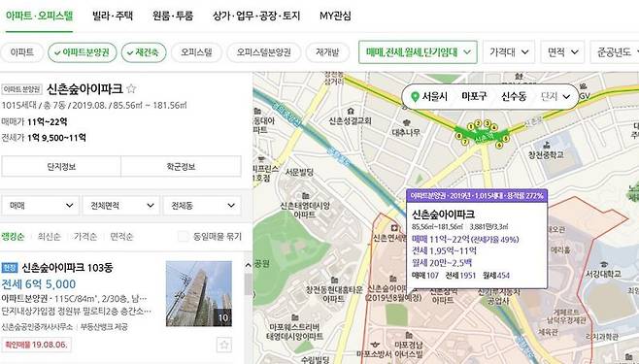The height and width of the screenshot is (364, 639).
Task: Click 마포구 in the location breadcrumb
Action: click(474, 96)
